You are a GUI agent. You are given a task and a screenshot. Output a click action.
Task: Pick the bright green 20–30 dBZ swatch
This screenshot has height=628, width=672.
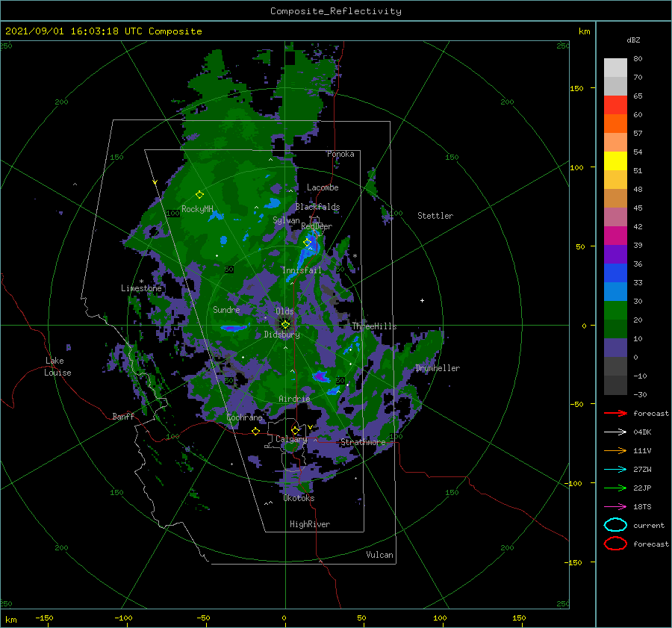coord(615,311)
